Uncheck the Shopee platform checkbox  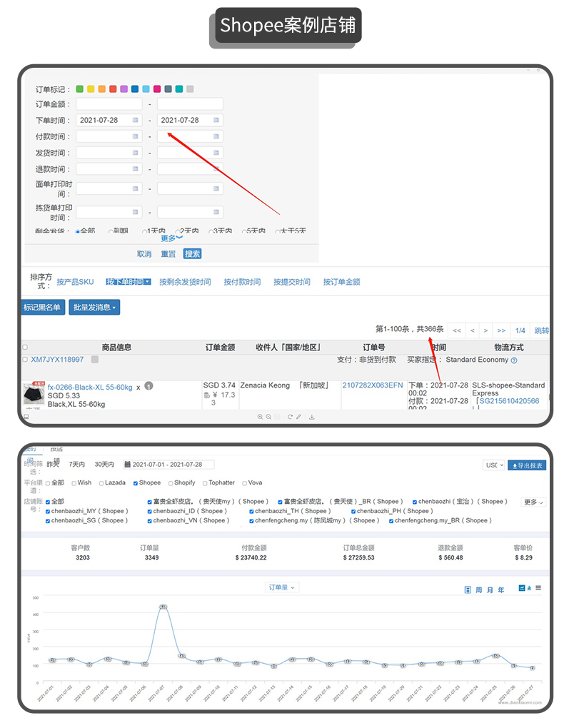(136, 483)
